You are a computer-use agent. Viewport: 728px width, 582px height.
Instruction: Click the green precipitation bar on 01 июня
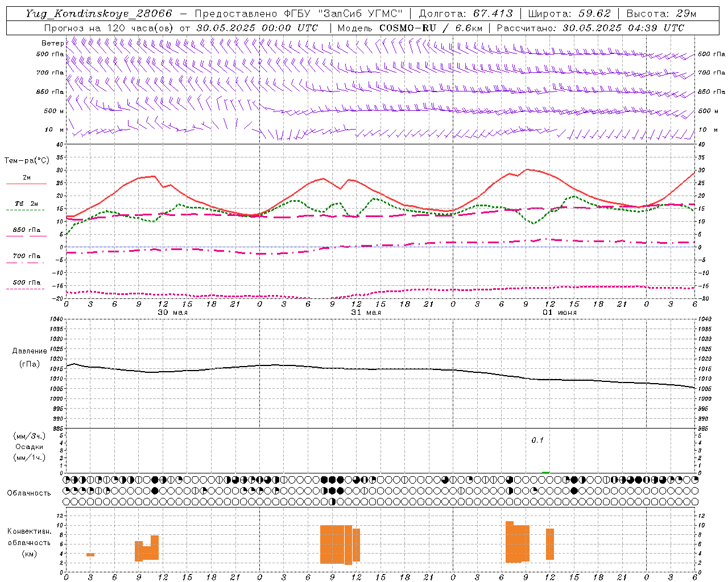pyautogui.click(x=546, y=472)
